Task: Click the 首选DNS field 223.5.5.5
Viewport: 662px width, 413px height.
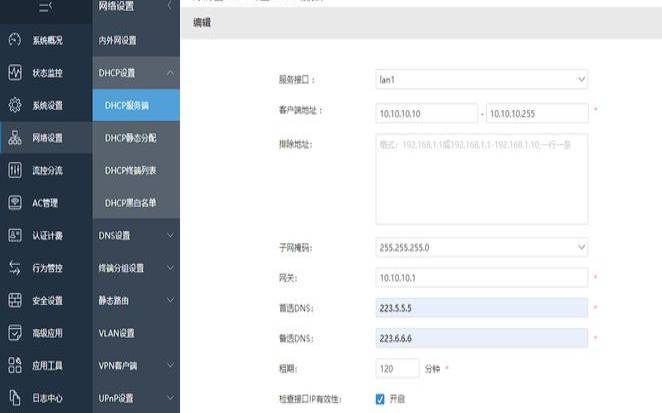Action: [x=481, y=308]
